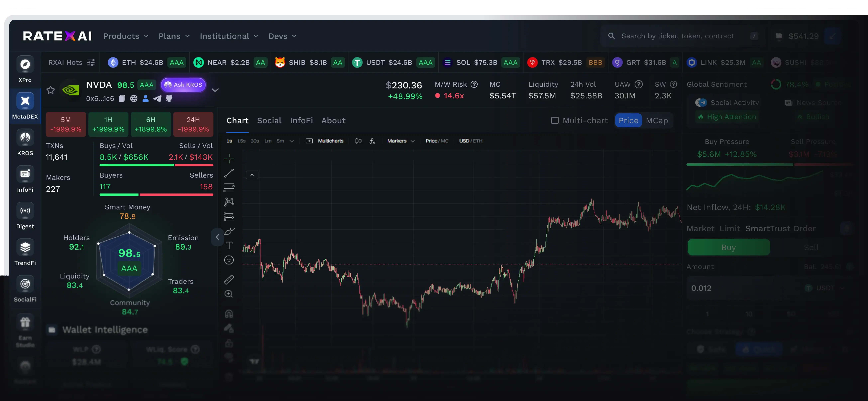Select the text annotation tool
The width and height of the screenshot is (868, 401).
tap(229, 246)
